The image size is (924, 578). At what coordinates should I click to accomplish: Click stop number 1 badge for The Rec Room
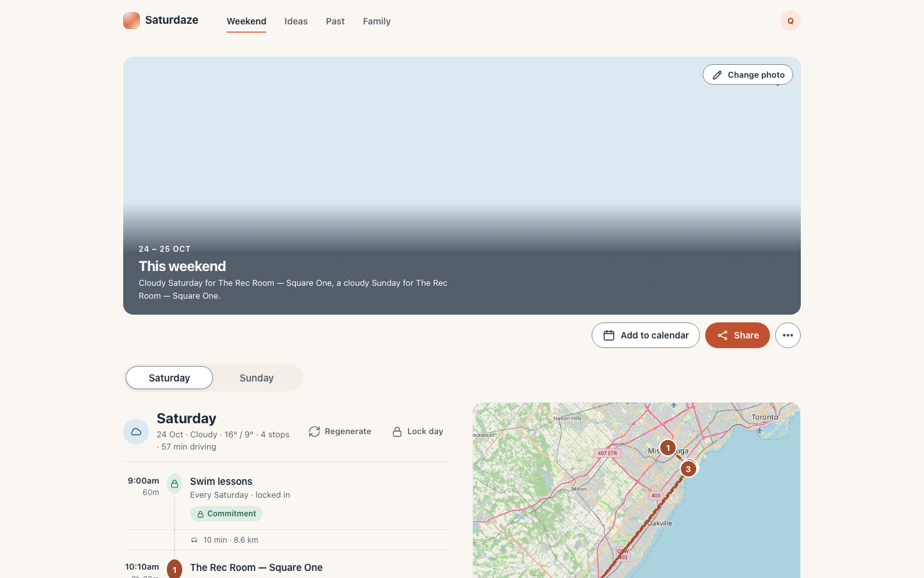(175, 569)
